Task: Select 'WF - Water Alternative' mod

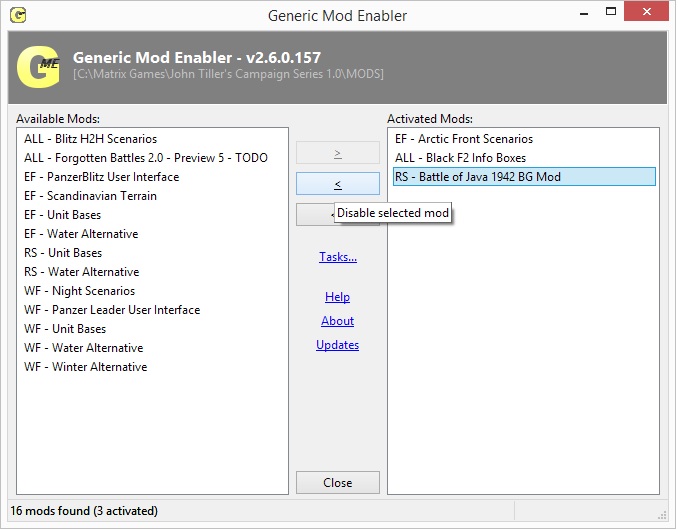Action: pyautogui.click(x=83, y=348)
